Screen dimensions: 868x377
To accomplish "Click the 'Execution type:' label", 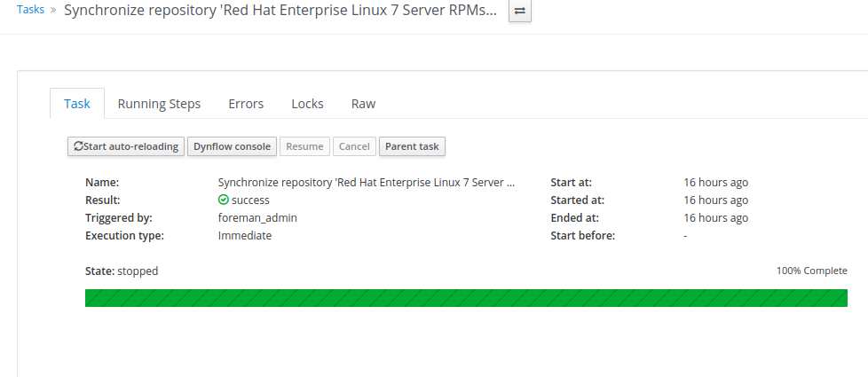I will pos(124,236).
